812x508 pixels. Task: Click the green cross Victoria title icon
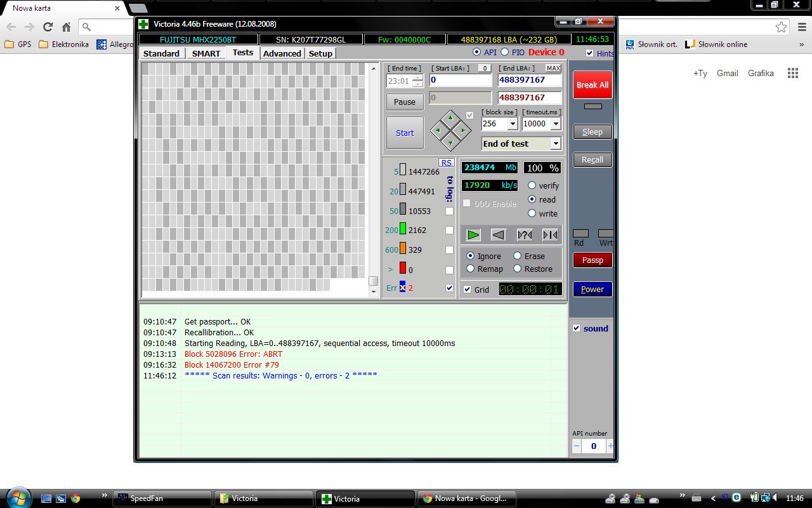click(143, 24)
